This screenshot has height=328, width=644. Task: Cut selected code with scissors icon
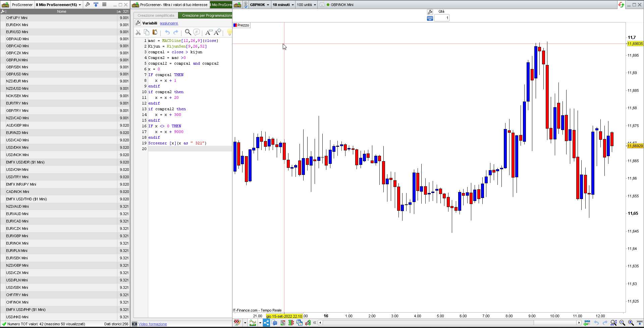138,32
